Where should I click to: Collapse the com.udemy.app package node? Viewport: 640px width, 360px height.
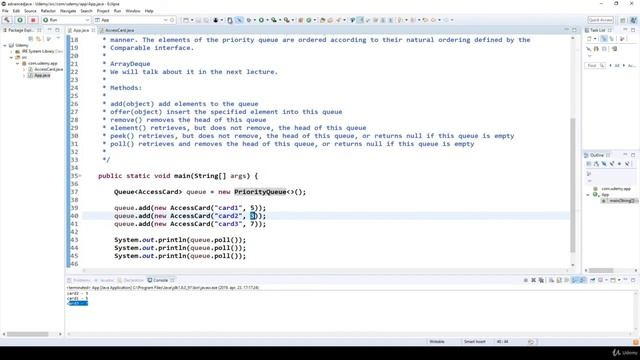18,63
